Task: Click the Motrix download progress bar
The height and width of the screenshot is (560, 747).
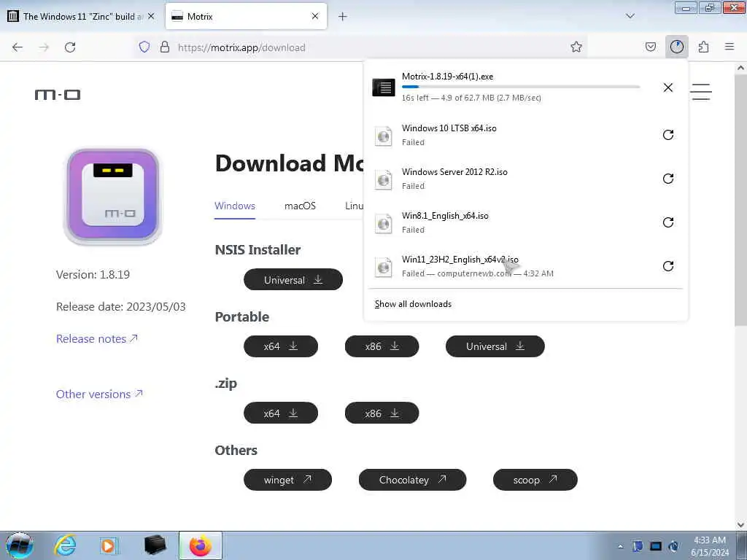Action: 521,87
